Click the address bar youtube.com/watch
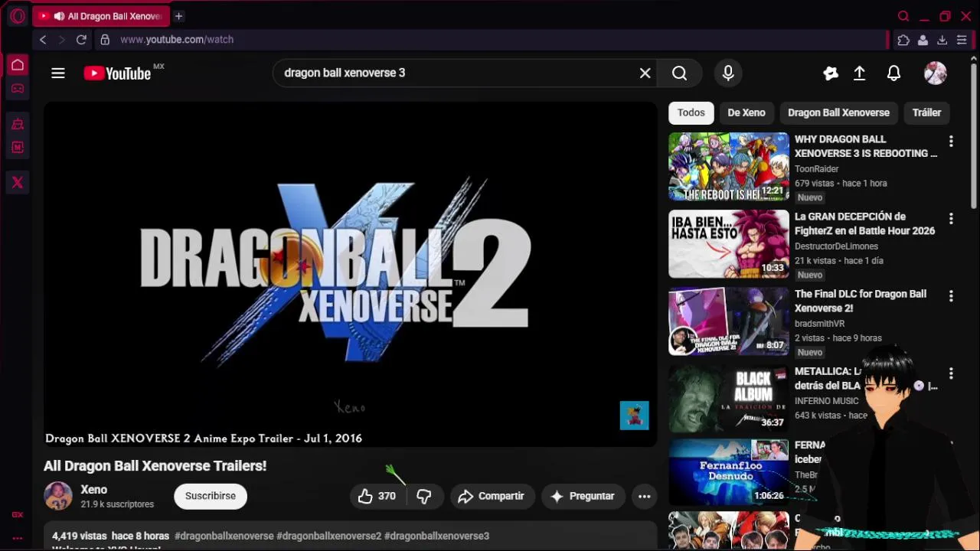This screenshot has width=980, height=551. (x=177, y=40)
